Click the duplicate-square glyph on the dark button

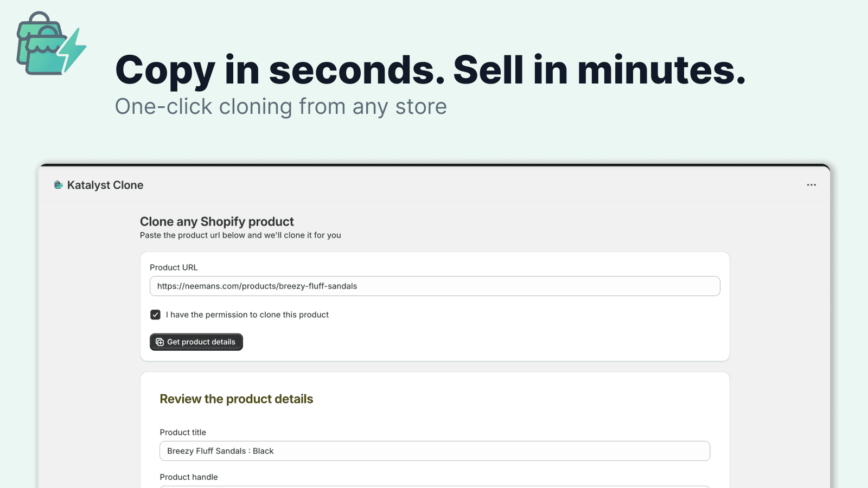159,342
